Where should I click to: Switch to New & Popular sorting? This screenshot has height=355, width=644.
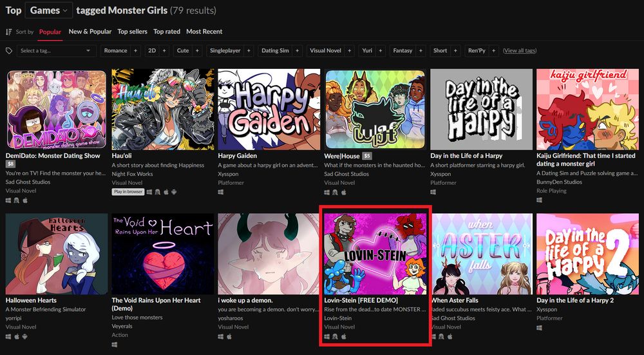(x=90, y=32)
